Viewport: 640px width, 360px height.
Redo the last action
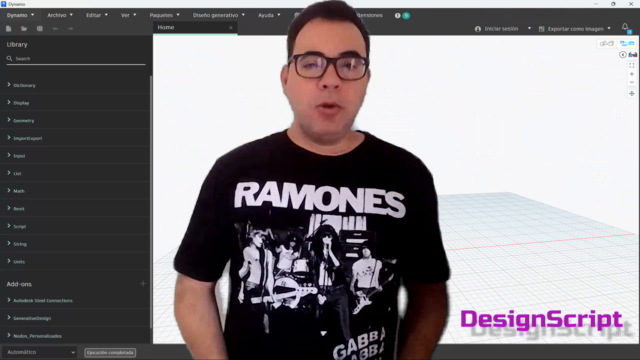coord(71,29)
